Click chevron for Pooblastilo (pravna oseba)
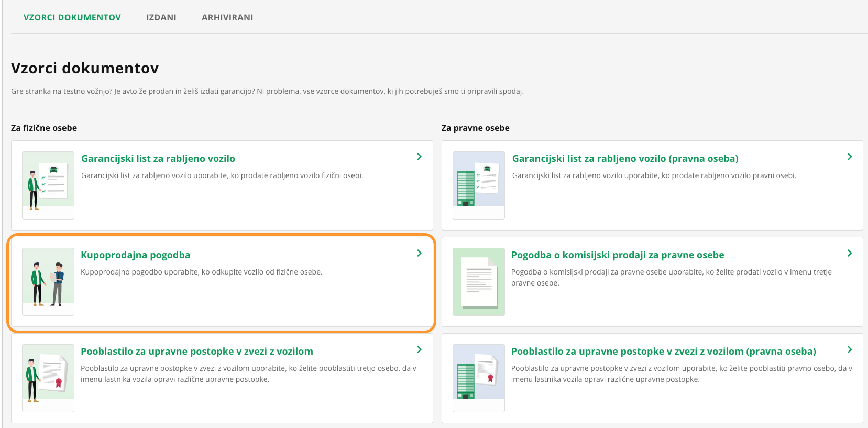The image size is (868, 428). point(850,349)
